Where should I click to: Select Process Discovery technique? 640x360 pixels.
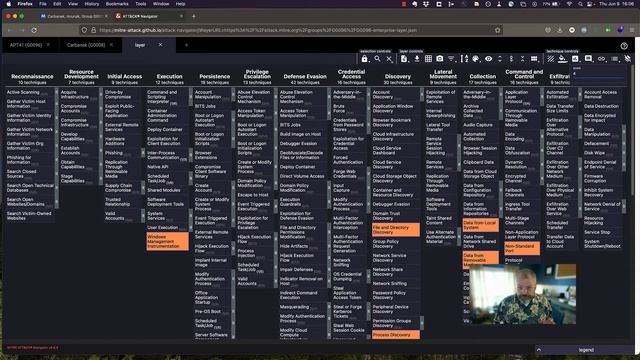point(396,335)
